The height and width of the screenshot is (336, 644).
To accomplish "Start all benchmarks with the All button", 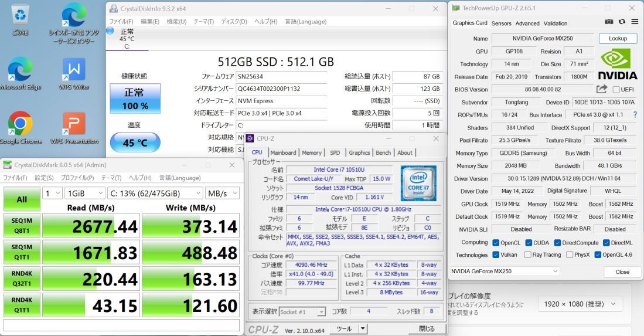I will tap(22, 199).
